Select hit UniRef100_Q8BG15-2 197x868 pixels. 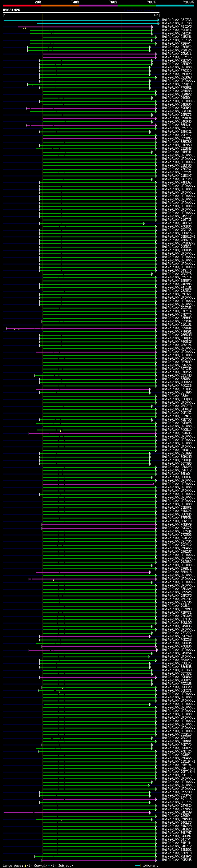tap(179, 233)
